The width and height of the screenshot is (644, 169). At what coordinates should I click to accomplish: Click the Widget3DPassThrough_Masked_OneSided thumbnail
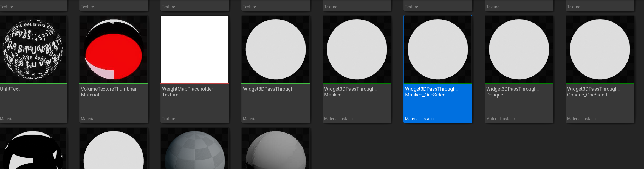click(438, 49)
